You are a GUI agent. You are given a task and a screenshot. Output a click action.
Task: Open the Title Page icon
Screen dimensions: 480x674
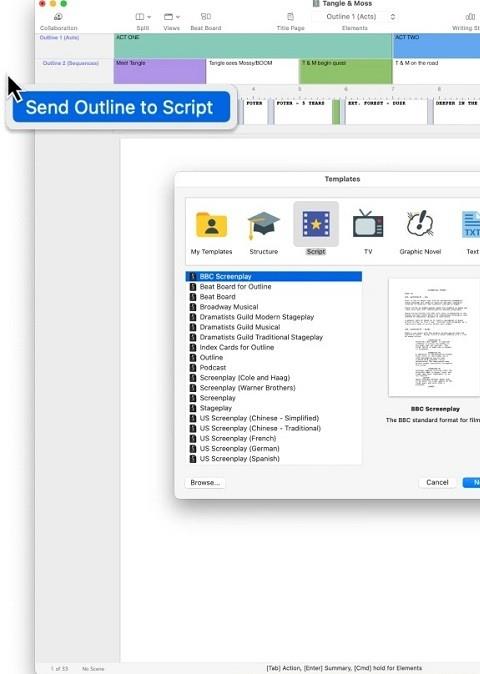coord(290,16)
